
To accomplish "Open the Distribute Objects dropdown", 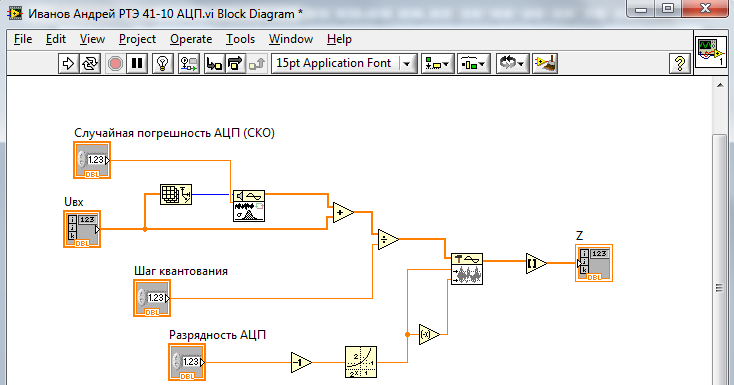I will pyautogui.click(x=474, y=63).
